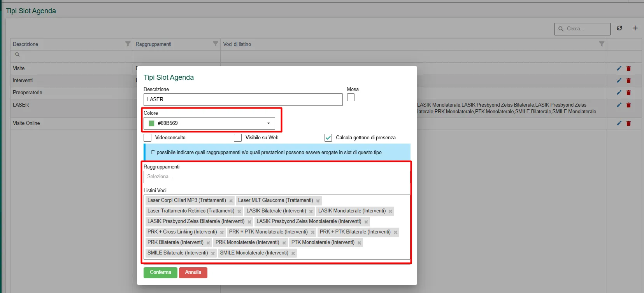Click the red Annulla button
The height and width of the screenshot is (293, 644).
point(193,272)
